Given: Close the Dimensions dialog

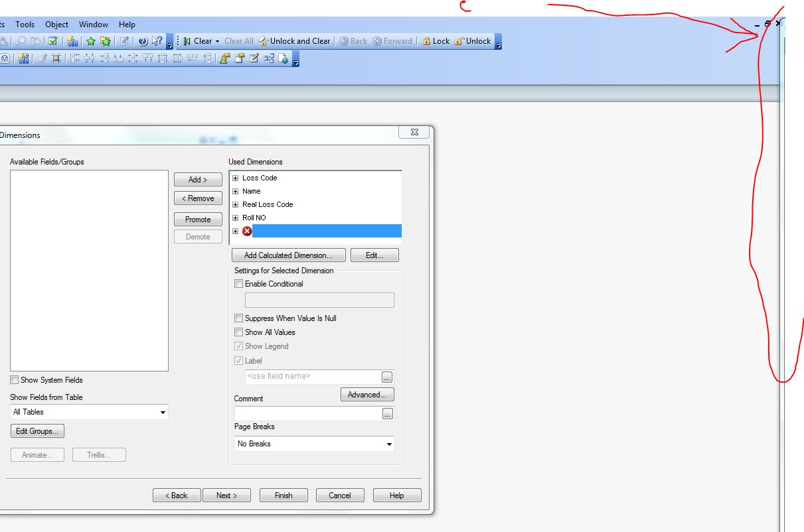Looking at the screenshot, I should click(414, 132).
